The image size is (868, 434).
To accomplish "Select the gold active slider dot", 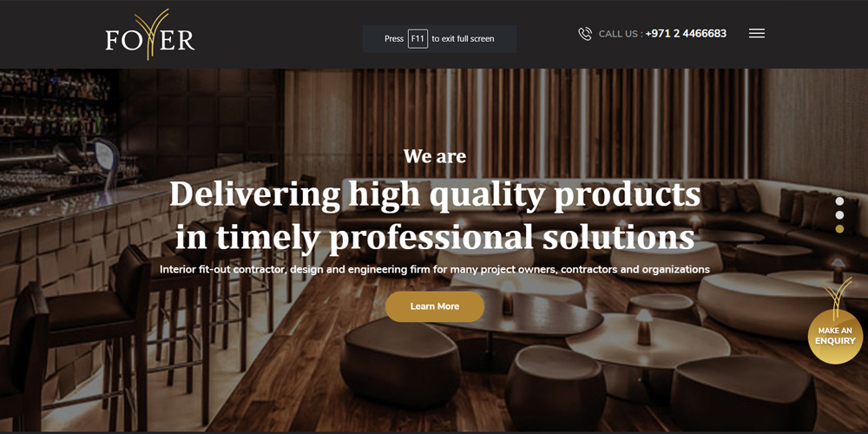I will [x=839, y=228].
